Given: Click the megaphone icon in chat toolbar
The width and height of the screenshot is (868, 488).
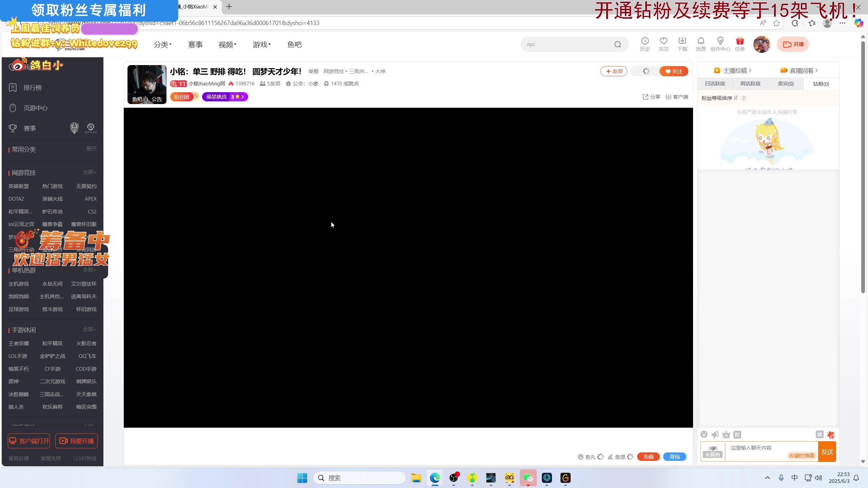Looking at the screenshot, I should click(715, 434).
